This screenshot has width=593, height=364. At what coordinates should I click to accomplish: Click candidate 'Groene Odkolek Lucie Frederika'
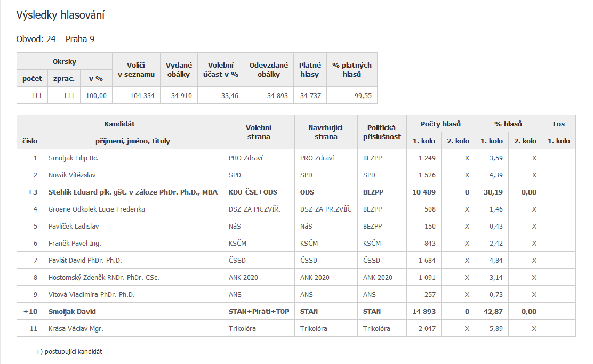[x=97, y=209]
